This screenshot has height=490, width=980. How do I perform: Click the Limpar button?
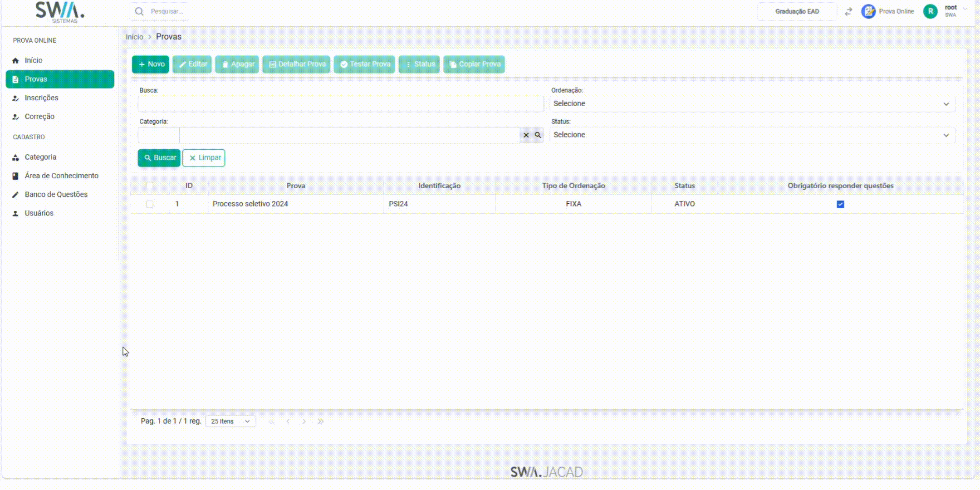pyautogui.click(x=204, y=158)
